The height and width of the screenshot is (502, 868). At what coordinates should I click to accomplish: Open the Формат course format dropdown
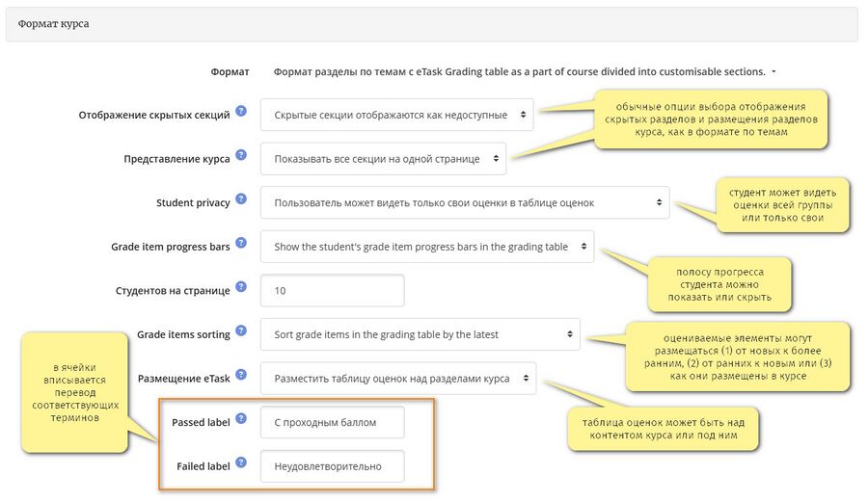click(525, 72)
